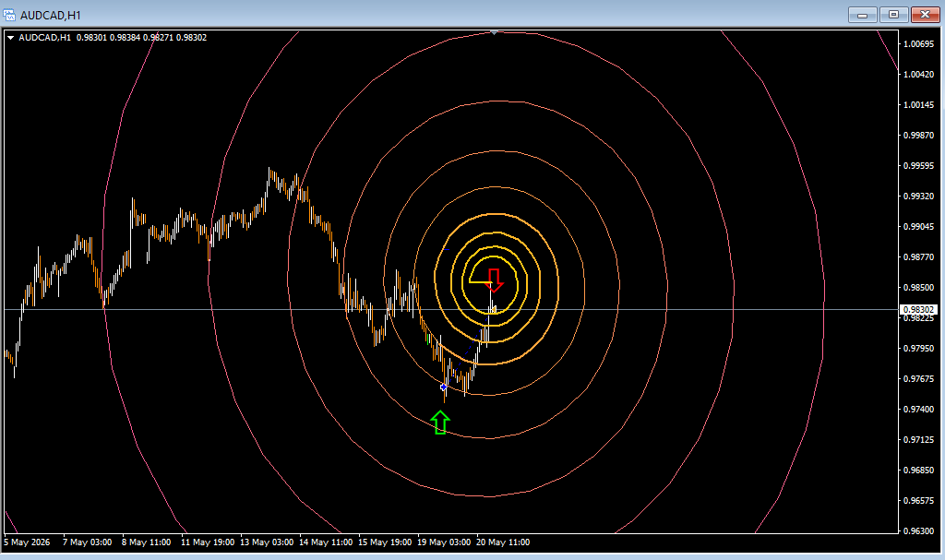The image size is (945, 560).
Task: Click the 0.99595 price scale label
Action: pyautogui.click(x=918, y=166)
